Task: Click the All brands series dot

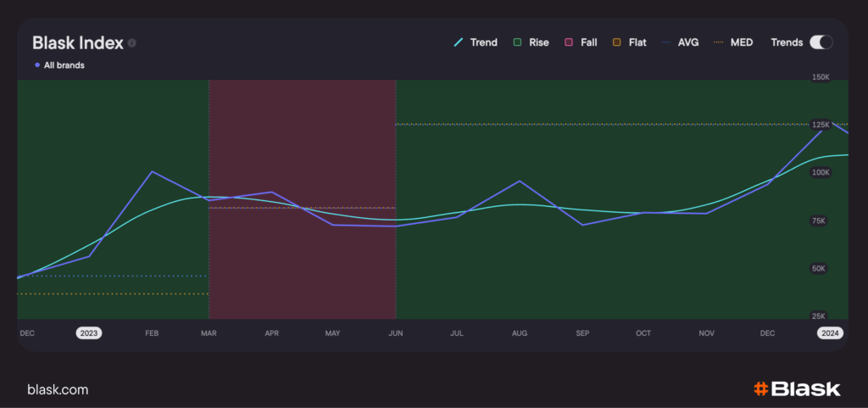Action: pyautogui.click(x=37, y=65)
